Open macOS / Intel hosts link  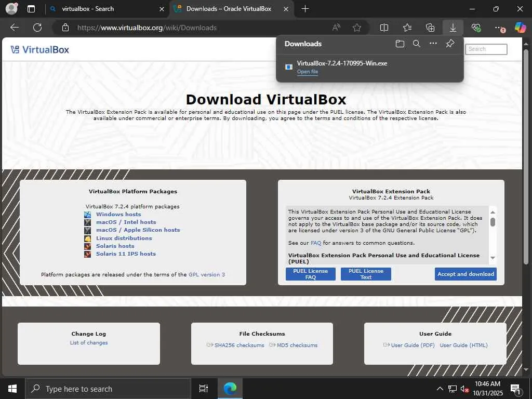[126, 222]
